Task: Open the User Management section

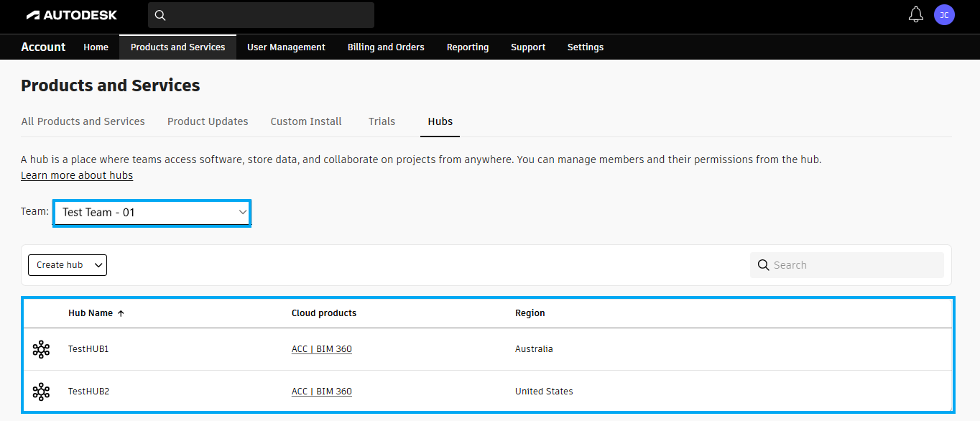Action: 286,47
